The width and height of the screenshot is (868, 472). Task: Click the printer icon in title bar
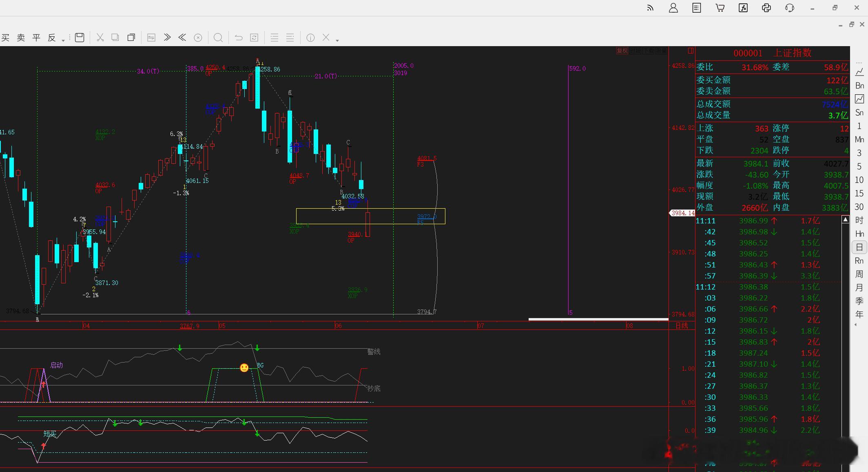766,8
